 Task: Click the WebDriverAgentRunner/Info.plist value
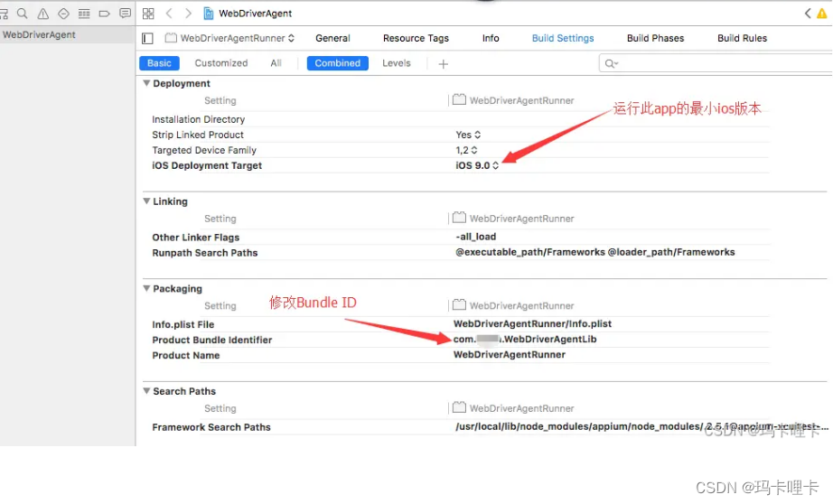point(532,324)
